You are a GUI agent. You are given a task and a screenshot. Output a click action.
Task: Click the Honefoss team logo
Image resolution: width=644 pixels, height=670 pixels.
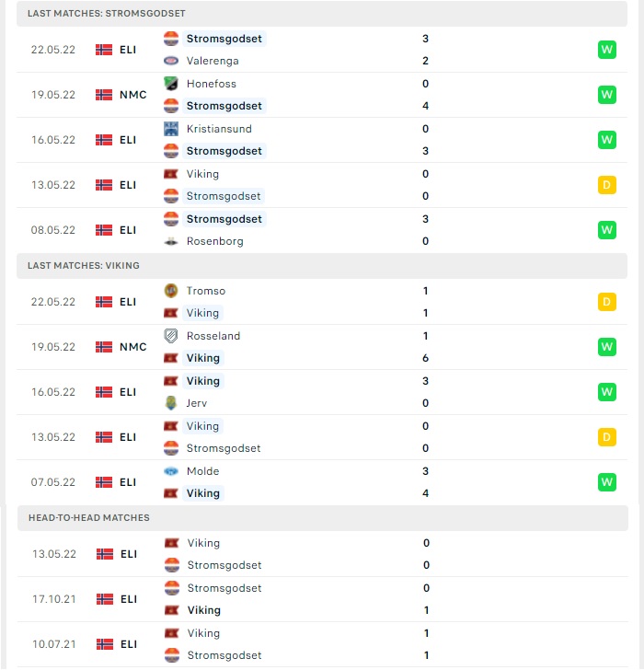pyautogui.click(x=171, y=84)
